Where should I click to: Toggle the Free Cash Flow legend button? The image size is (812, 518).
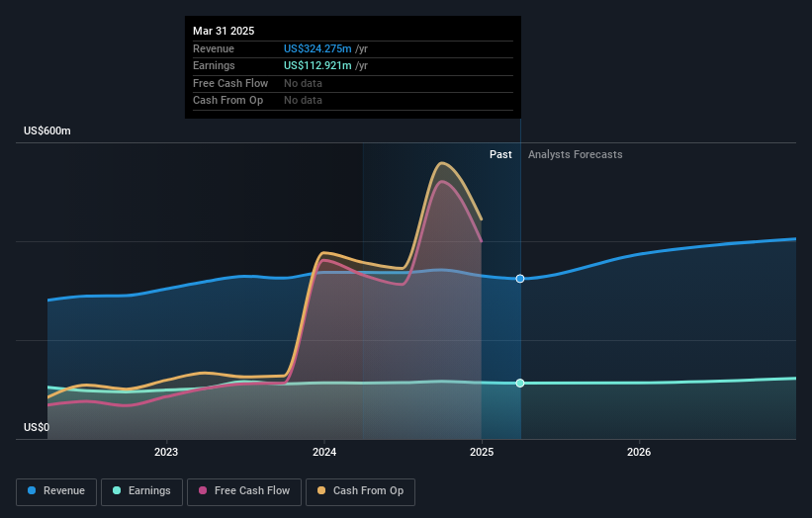coord(244,491)
